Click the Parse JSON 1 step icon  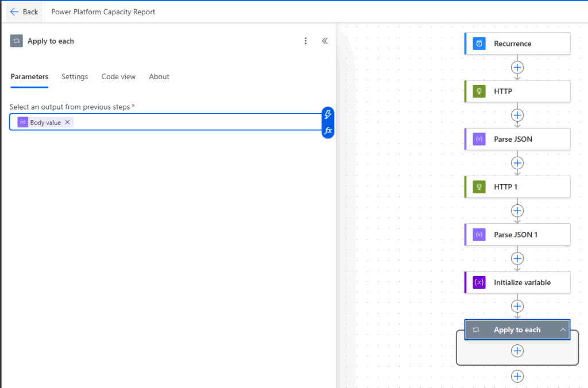(x=479, y=235)
